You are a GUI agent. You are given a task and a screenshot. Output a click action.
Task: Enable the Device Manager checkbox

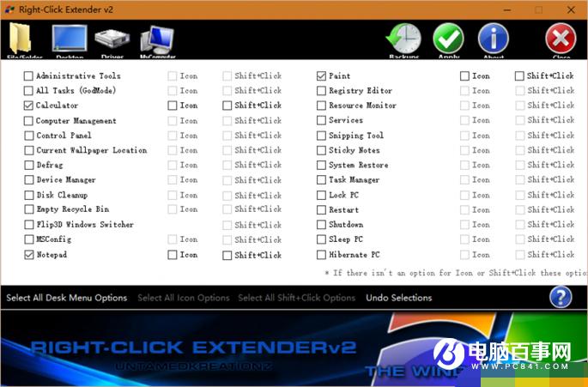[x=29, y=180]
